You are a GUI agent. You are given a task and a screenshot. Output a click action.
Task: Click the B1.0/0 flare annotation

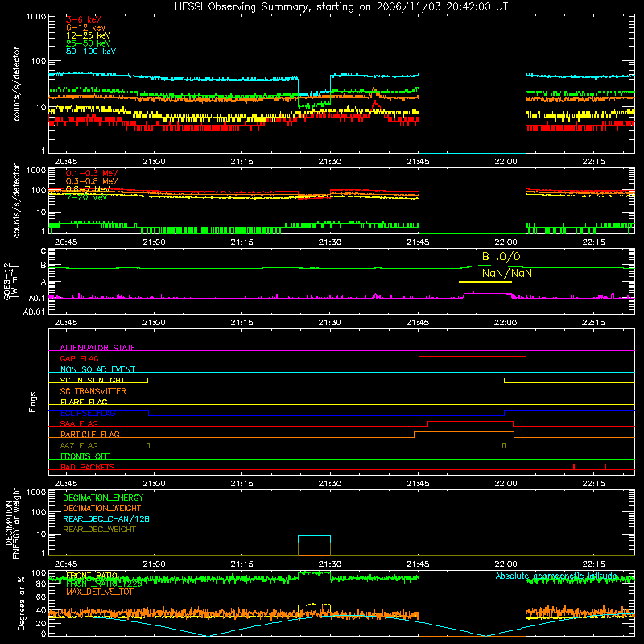click(501, 257)
